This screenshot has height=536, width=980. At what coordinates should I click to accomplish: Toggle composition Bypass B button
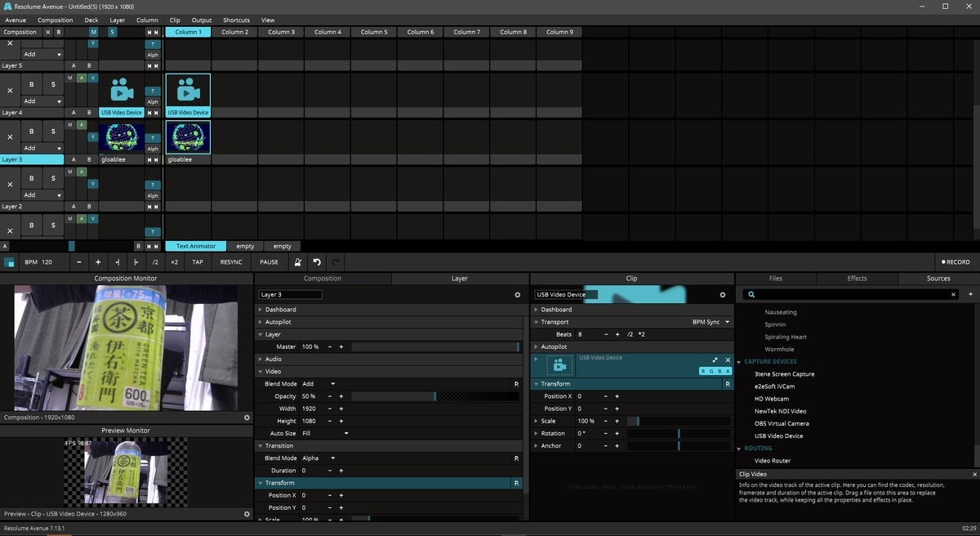tap(58, 32)
